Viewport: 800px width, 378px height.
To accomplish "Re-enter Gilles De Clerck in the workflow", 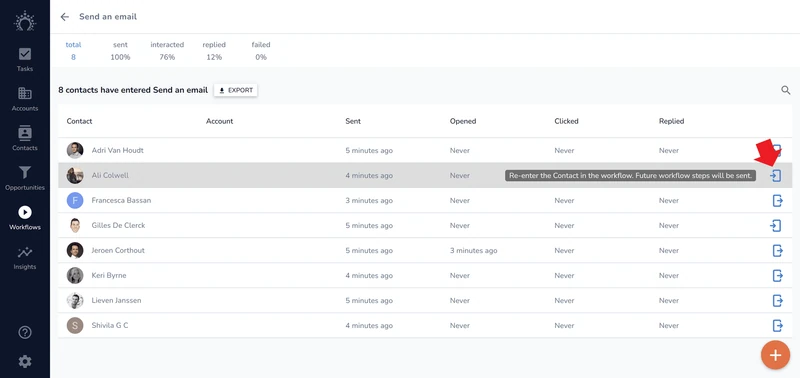I will point(776,225).
